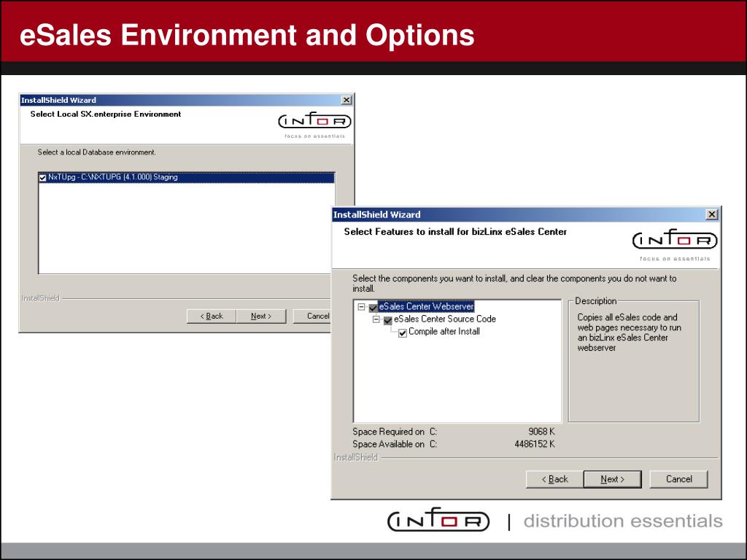Close the Select Environment wizard window

pos(347,100)
